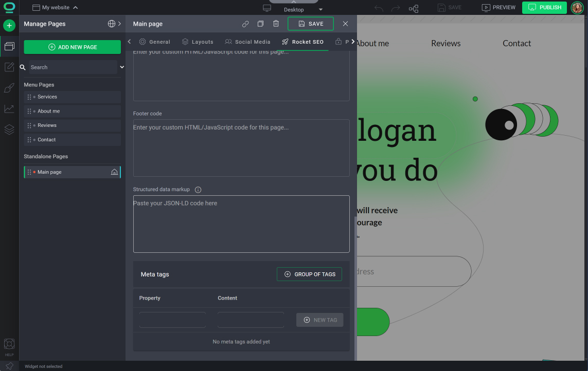Viewport: 588px width, 371px height.
Task: Select the Services page in Menu Pages
Action: pyautogui.click(x=73, y=97)
